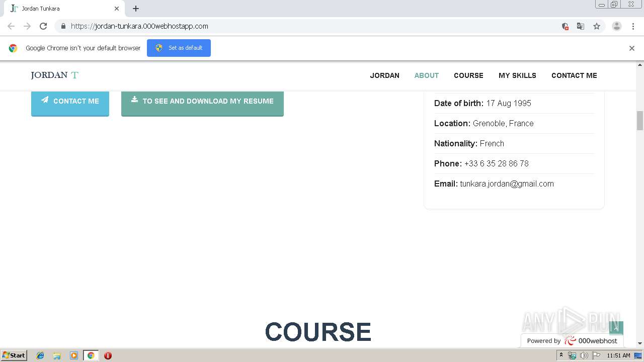Click the phone number +33 6 35 28 86 78
Image resolution: width=644 pixels, height=362 pixels.
(x=496, y=163)
